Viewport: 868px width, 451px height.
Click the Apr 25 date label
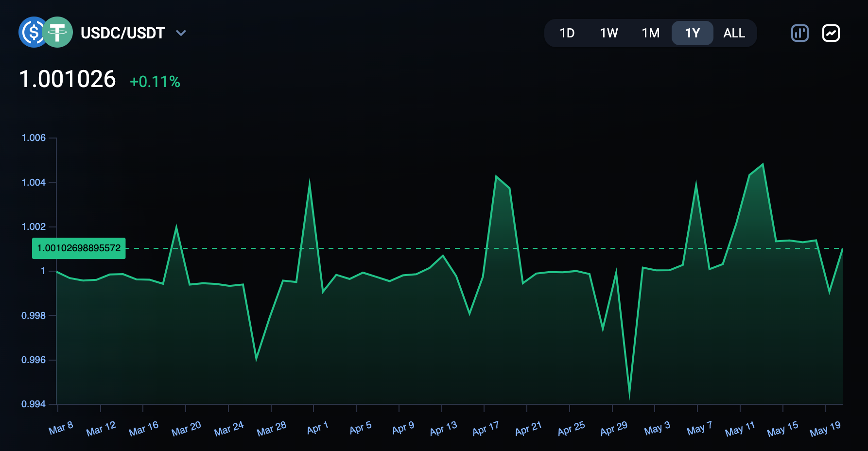[x=571, y=429]
